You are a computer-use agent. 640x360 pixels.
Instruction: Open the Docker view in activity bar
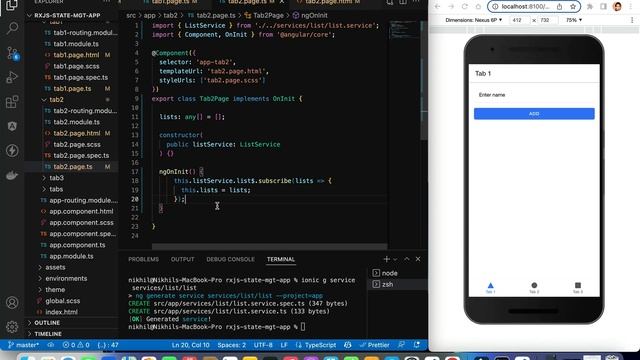pyautogui.click(x=12, y=176)
